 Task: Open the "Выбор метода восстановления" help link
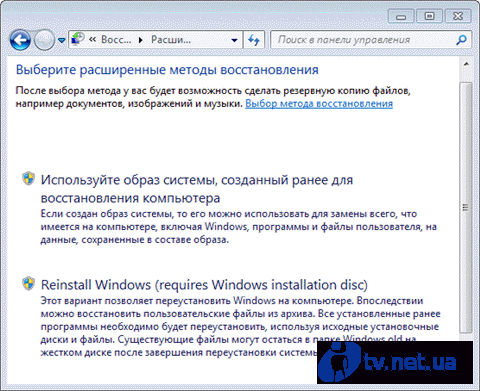point(319,104)
